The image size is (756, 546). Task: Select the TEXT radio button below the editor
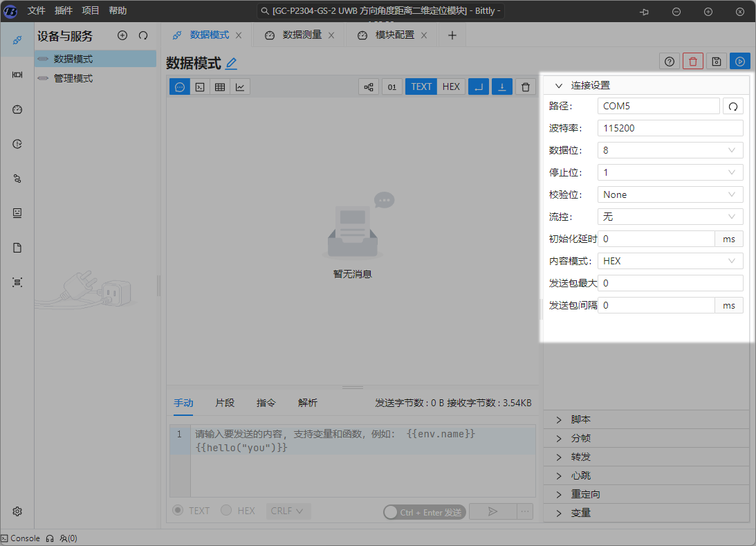click(x=178, y=511)
